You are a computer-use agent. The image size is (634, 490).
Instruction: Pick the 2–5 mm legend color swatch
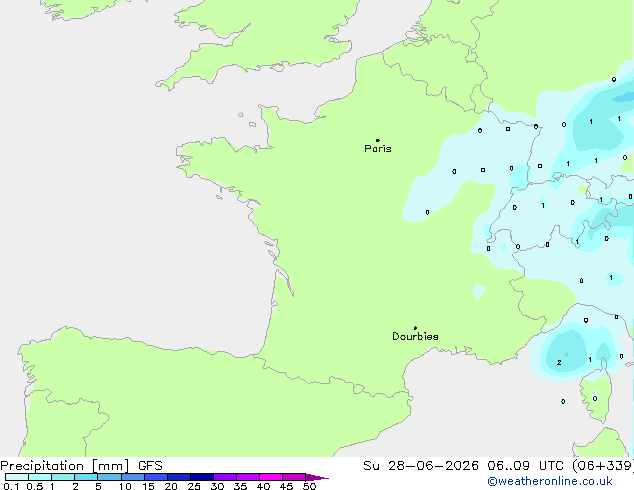86,477
